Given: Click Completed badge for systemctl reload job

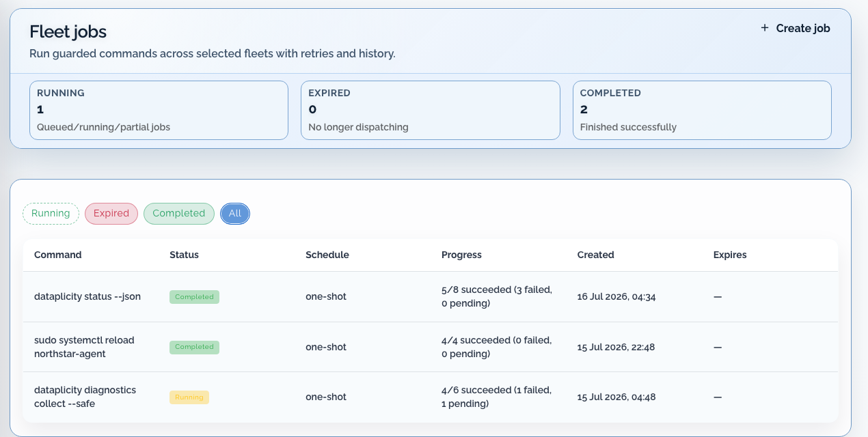Looking at the screenshot, I should 195,347.
